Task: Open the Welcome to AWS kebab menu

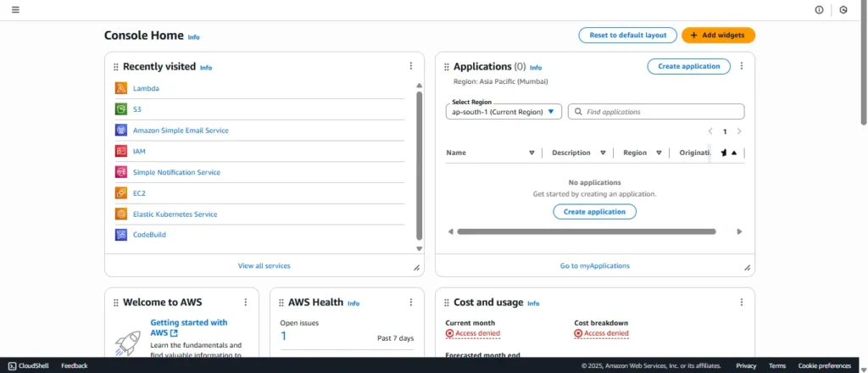Action: point(245,302)
